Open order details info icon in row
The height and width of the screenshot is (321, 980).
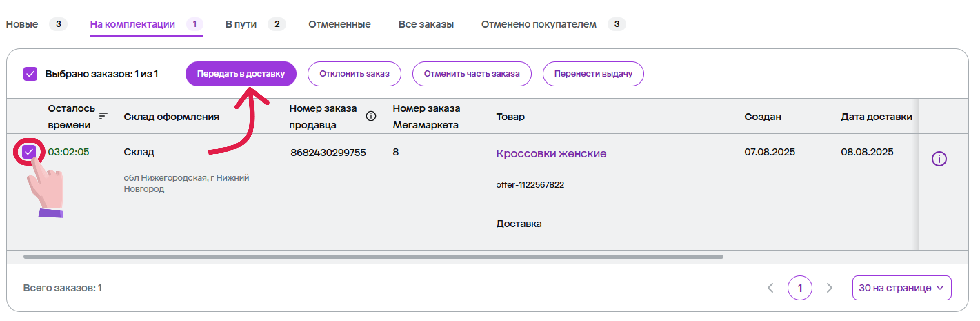pos(939,159)
